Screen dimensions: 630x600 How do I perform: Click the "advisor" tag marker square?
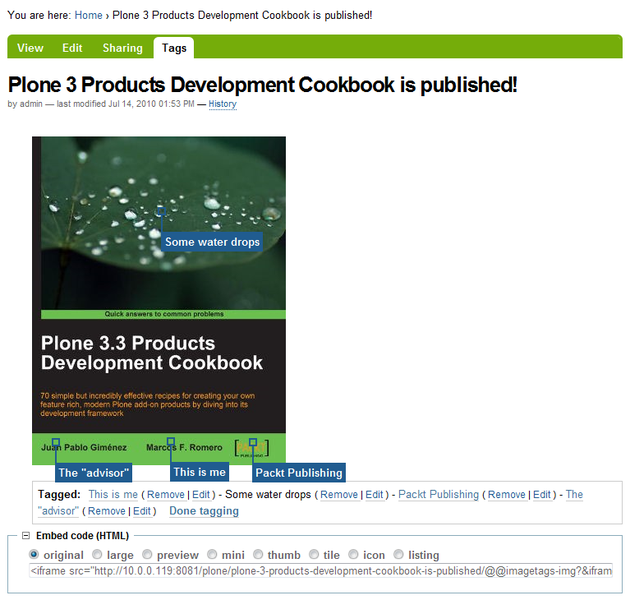[56, 441]
